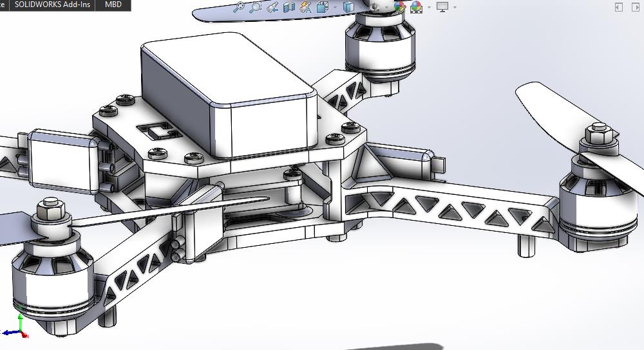Image resolution: width=644 pixels, height=350 pixels.
Task: Select the Zoom to Area tool
Action: (x=256, y=7)
